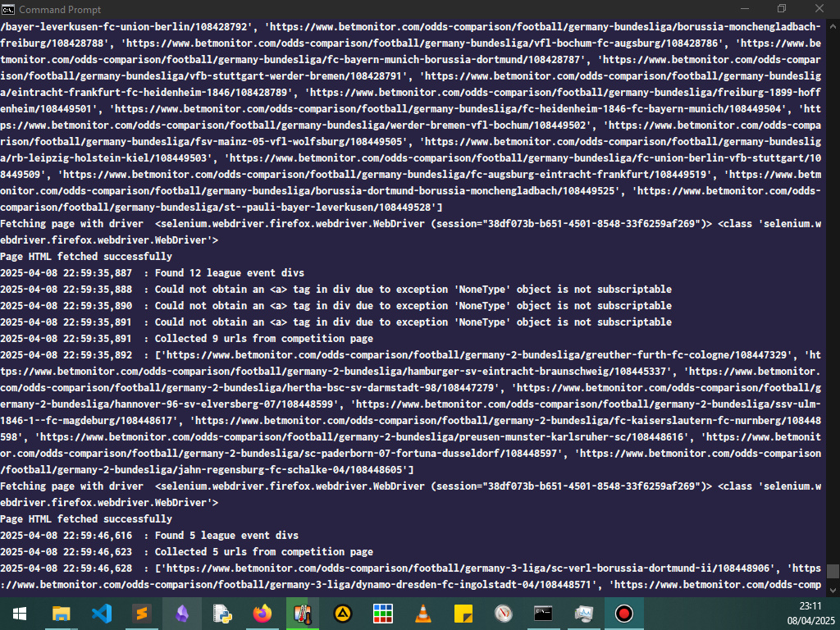The height and width of the screenshot is (630, 840).
Task: Switch to the Obsidian app
Action: [181, 613]
